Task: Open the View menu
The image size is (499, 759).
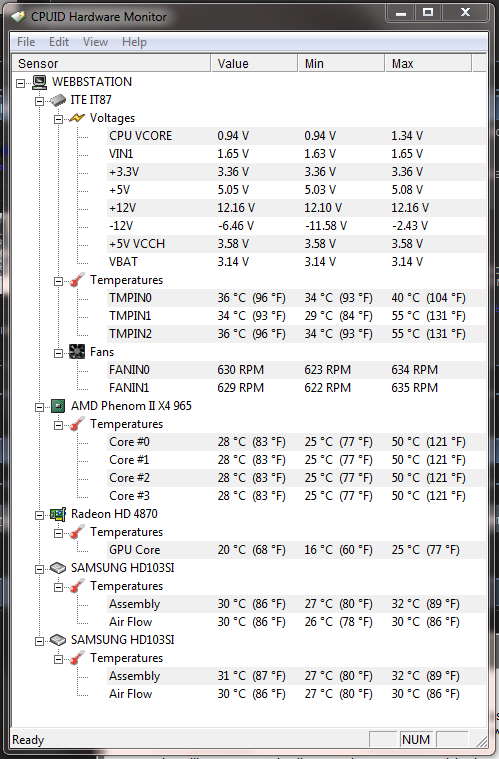Action: [95, 42]
